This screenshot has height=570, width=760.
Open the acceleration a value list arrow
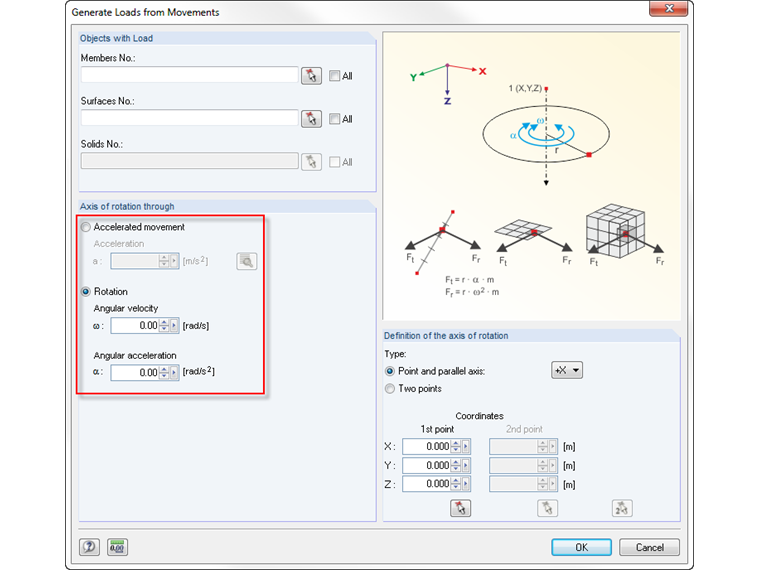(x=174, y=261)
